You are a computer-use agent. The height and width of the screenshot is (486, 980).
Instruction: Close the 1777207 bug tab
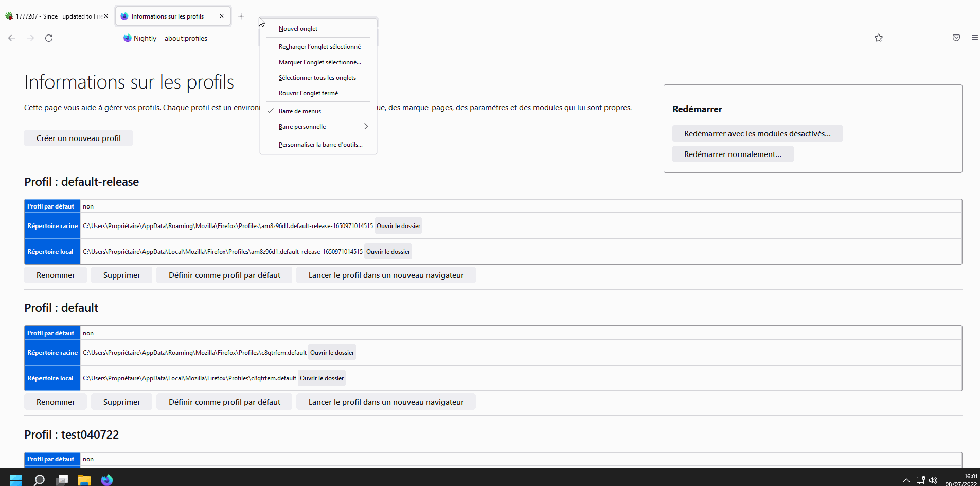coord(106,16)
